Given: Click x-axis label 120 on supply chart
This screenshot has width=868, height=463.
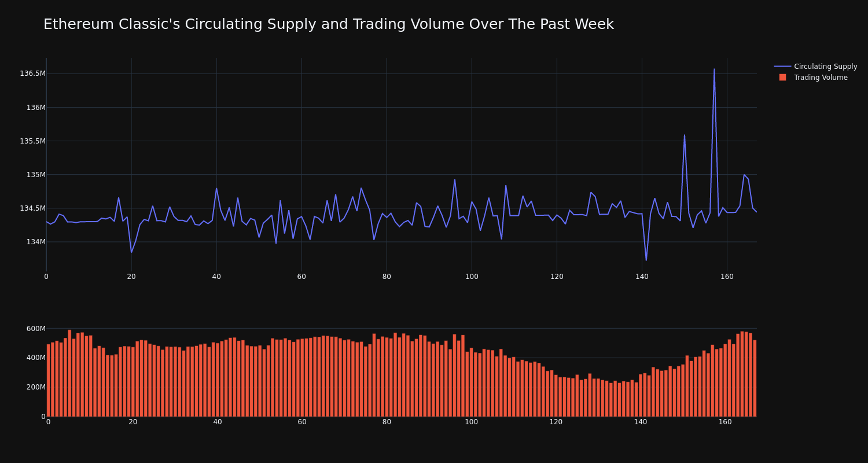Looking at the screenshot, I should click(557, 277).
